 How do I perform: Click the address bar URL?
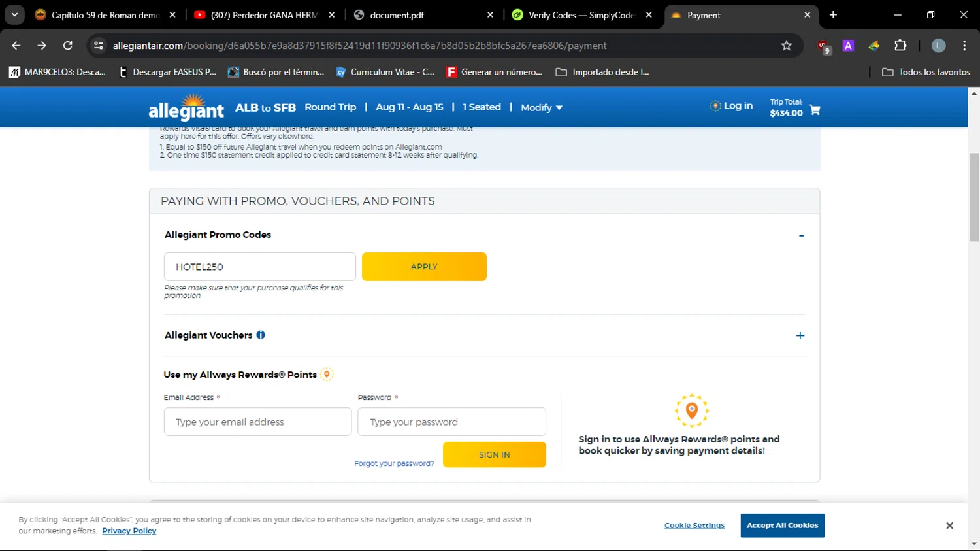359,46
